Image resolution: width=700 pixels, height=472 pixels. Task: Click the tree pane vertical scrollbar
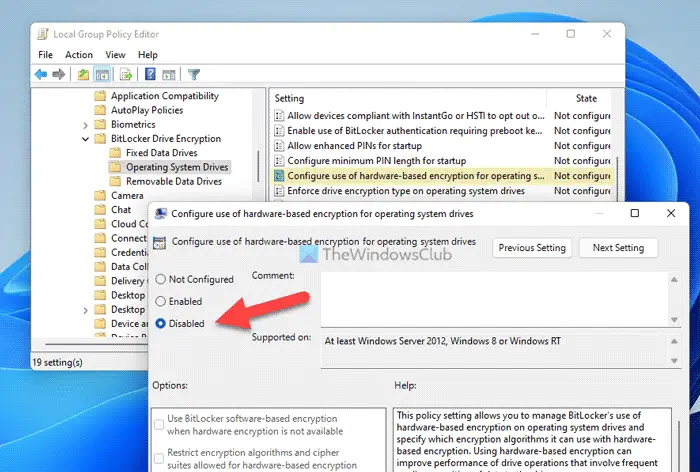258,166
